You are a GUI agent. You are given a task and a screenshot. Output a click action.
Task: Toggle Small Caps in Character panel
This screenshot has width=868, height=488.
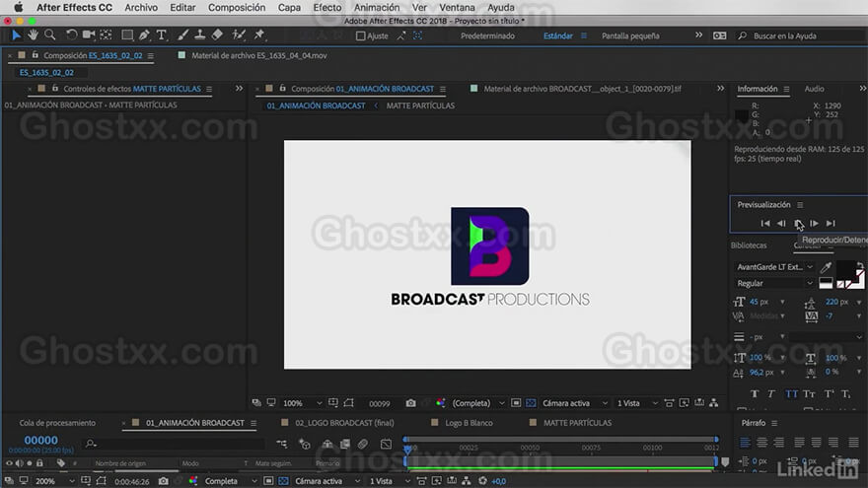click(x=810, y=394)
